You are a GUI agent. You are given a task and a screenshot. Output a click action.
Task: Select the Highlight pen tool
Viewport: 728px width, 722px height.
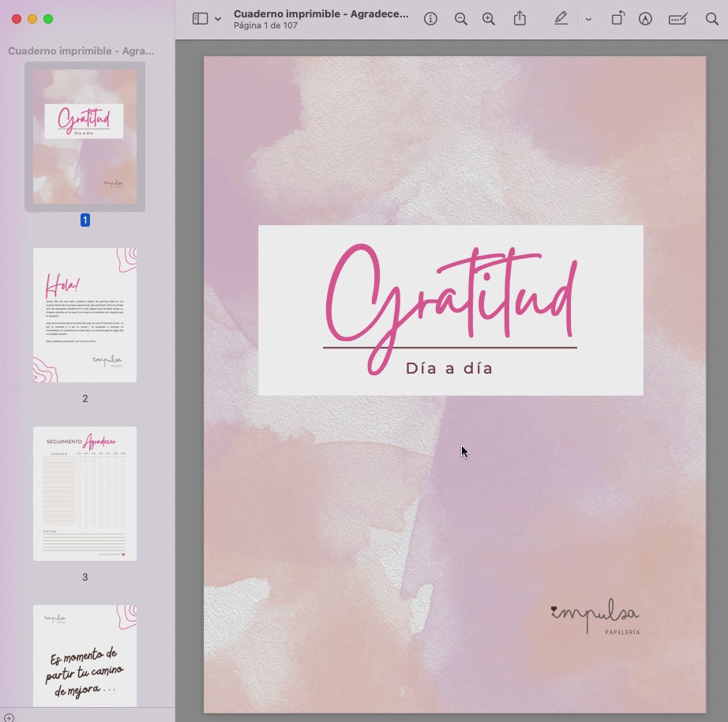(561, 19)
